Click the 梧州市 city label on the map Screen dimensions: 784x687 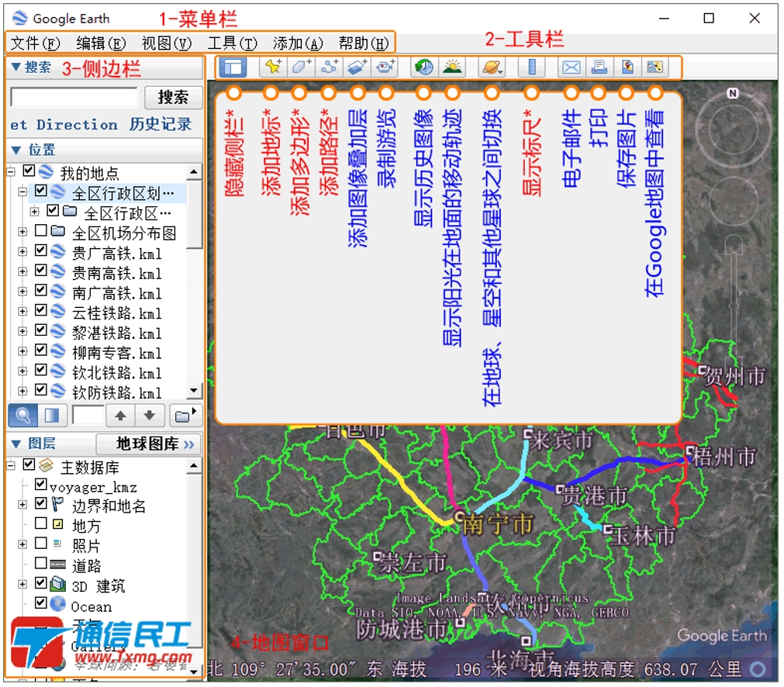tap(724, 457)
